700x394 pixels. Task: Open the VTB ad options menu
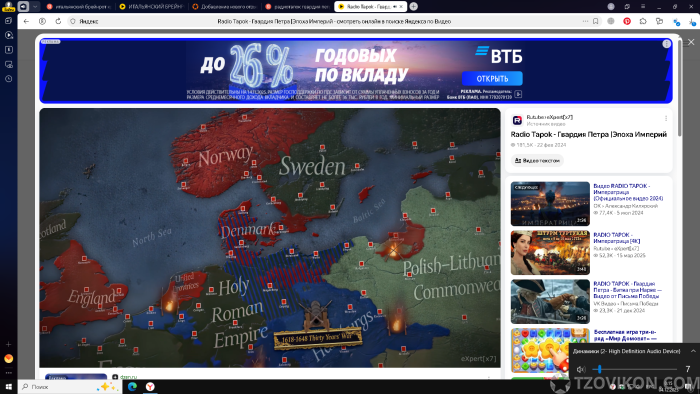[x=667, y=44]
